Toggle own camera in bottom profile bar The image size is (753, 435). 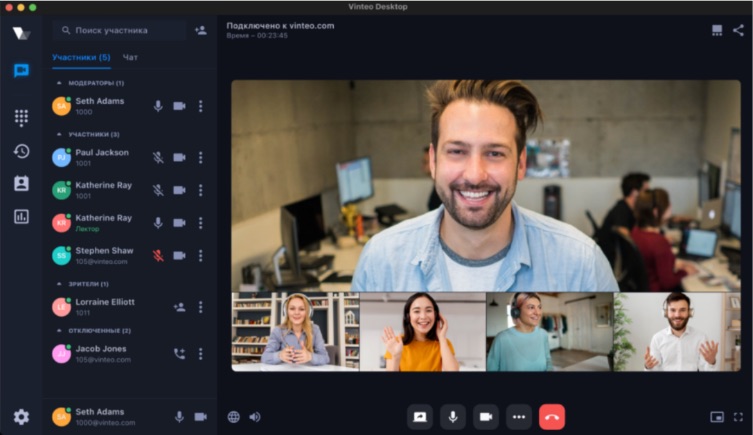point(201,417)
